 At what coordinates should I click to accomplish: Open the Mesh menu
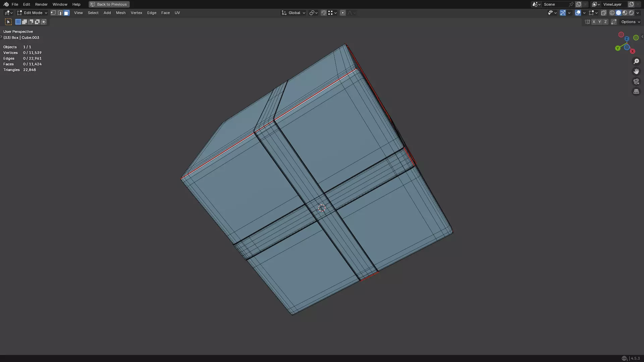(x=120, y=13)
